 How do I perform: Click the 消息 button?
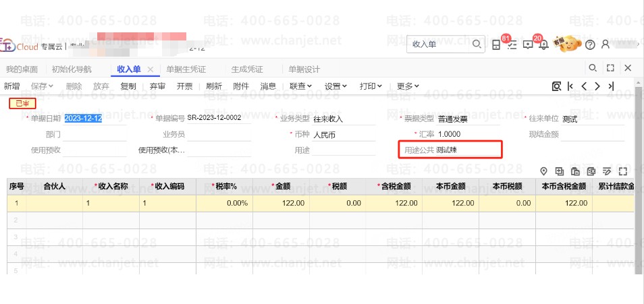click(x=268, y=86)
